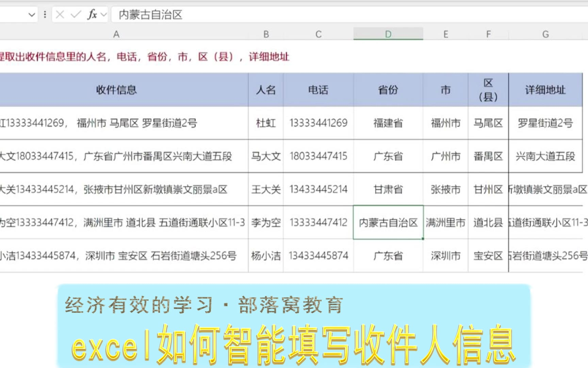Image resolution: width=588 pixels, height=368 pixels.
Task: Select column G header
Action: coord(545,34)
